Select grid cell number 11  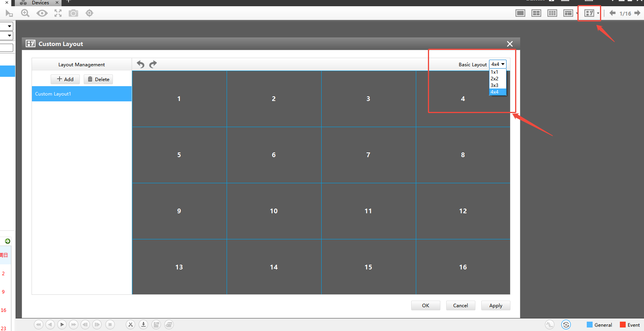tap(368, 211)
